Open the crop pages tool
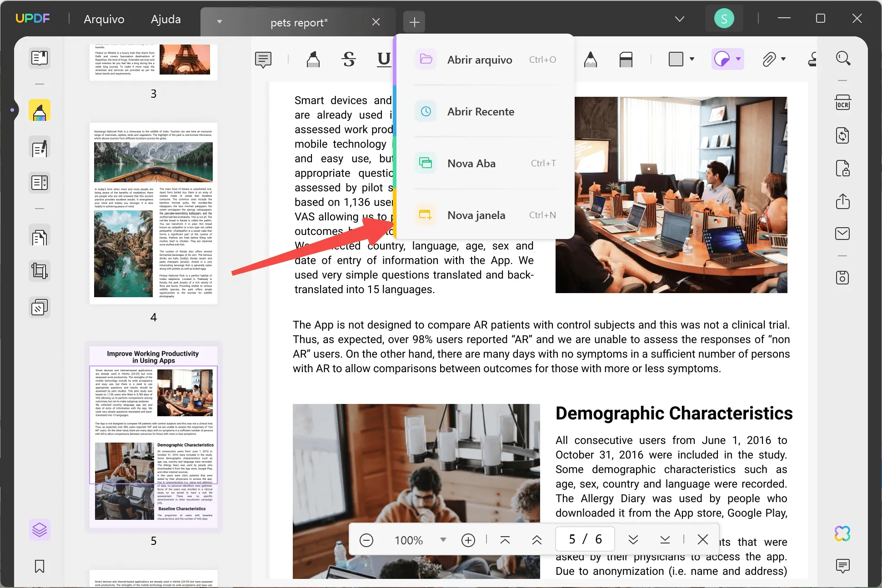Image resolution: width=882 pixels, height=588 pixels. point(40,271)
